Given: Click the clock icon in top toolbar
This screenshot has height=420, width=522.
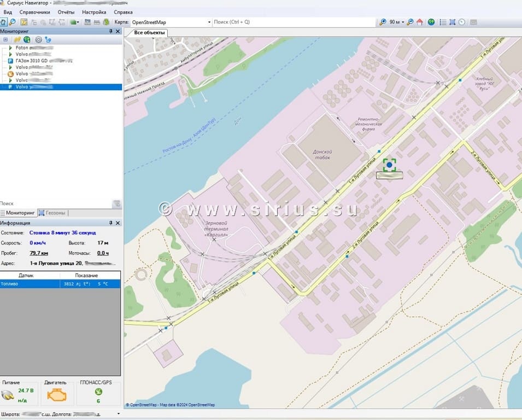Looking at the screenshot, I should [462, 22].
